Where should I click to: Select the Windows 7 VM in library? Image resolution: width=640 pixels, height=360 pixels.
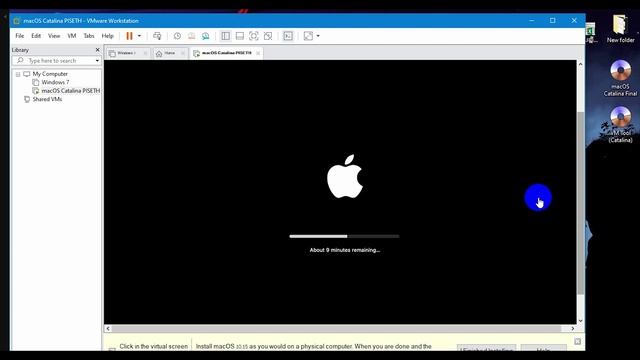55,82
